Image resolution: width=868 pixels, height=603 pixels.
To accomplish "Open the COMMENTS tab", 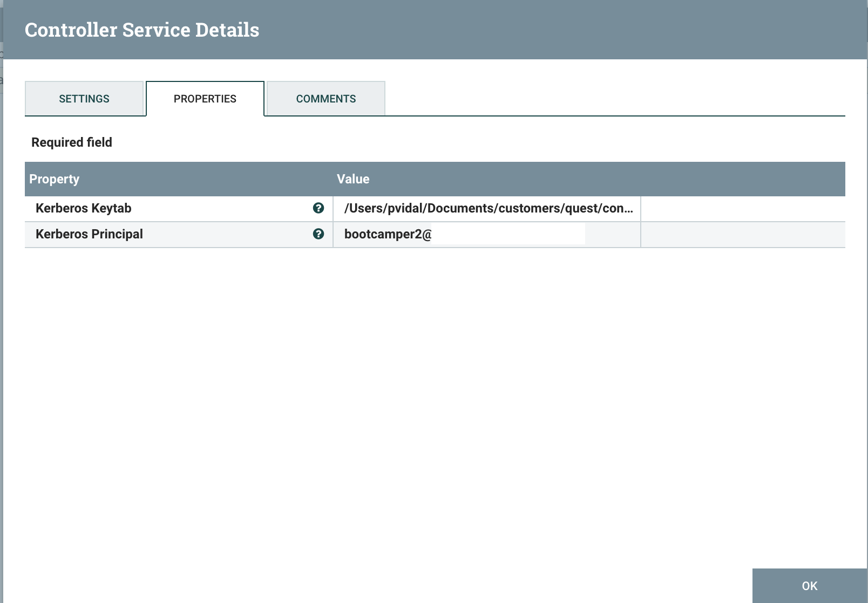I will [x=325, y=98].
